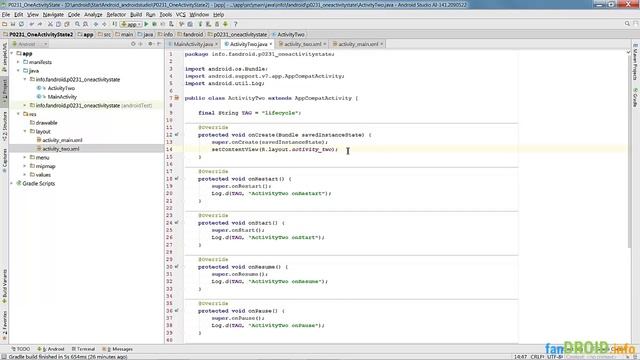Click the Copy toolbar icon
The width and height of the screenshot is (640, 360).
click(x=58, y=24)
